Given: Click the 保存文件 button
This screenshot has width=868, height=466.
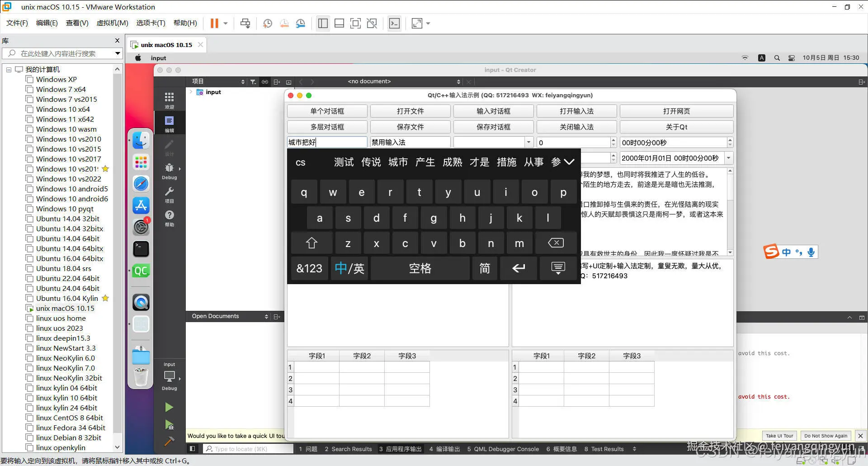Looking at the screenshot, I should (x=410, y=127).
